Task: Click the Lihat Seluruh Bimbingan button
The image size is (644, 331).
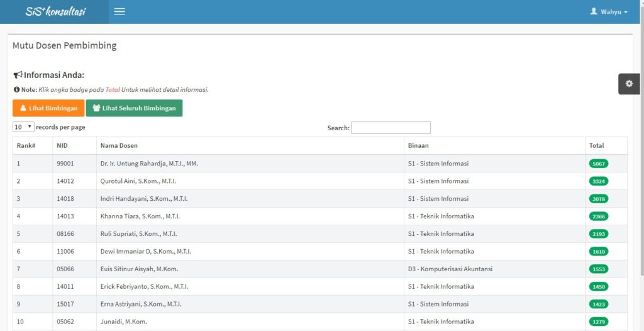Action: [135, 108]
